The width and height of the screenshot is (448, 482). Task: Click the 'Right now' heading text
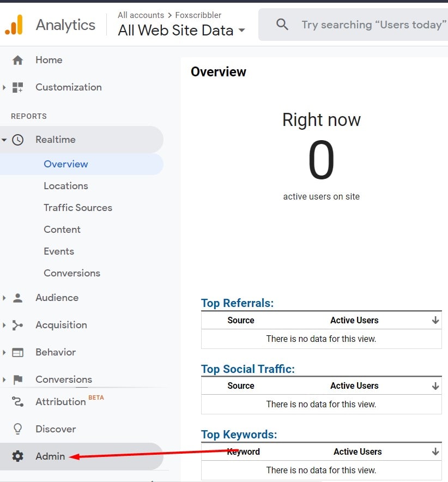(322, 120)
